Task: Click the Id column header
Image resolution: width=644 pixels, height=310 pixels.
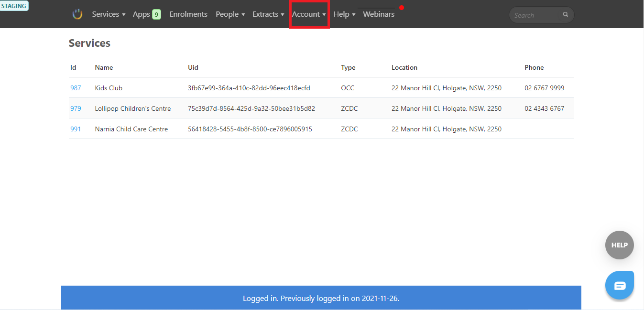Action: (x=73, y=67)
